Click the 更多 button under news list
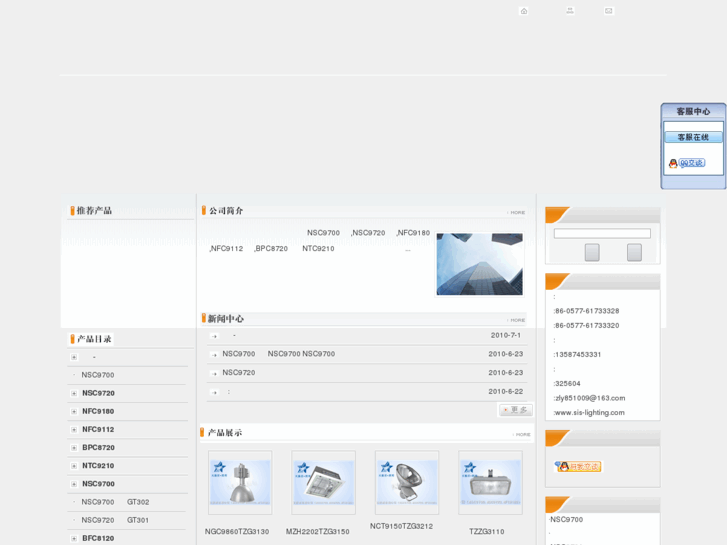This screenshot has width=727, height=545. 516,410
